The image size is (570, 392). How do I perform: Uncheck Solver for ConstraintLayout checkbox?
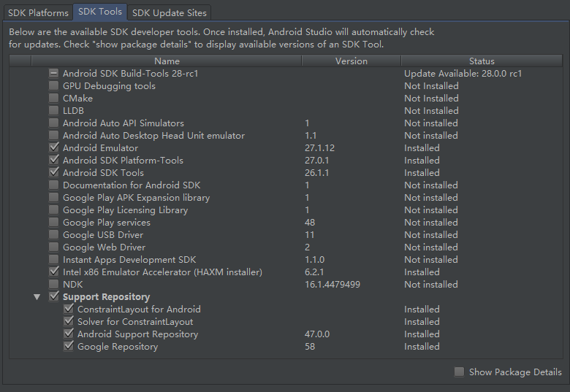[x=69, y=322]
